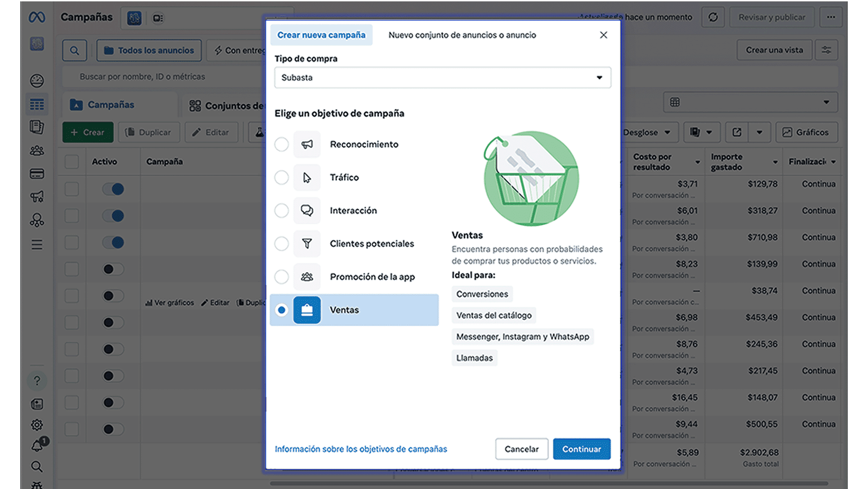Screen dimensions: 868x489
Task: Open the sidebar icon below the megaphone
Action: click(37, 220)
